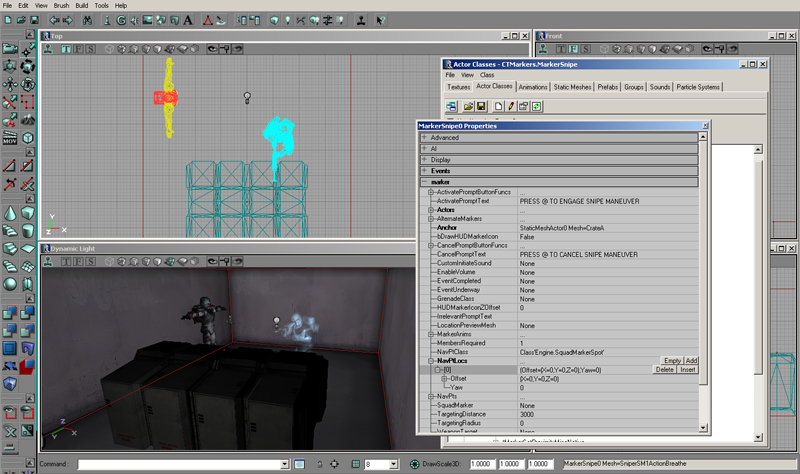This screenshot has height=474, width=800.
Task: Collapse the NavPtLocs property row
Action: (431, 361)
